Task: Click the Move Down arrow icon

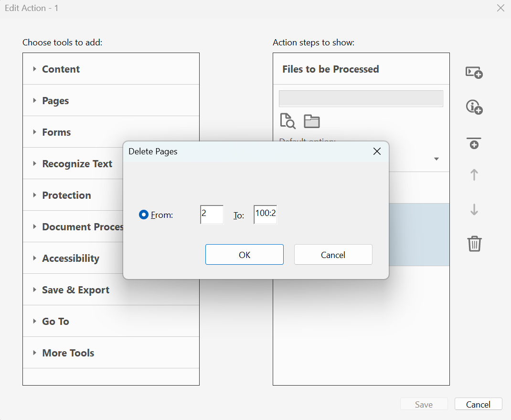Action: (x=474, y=209)
